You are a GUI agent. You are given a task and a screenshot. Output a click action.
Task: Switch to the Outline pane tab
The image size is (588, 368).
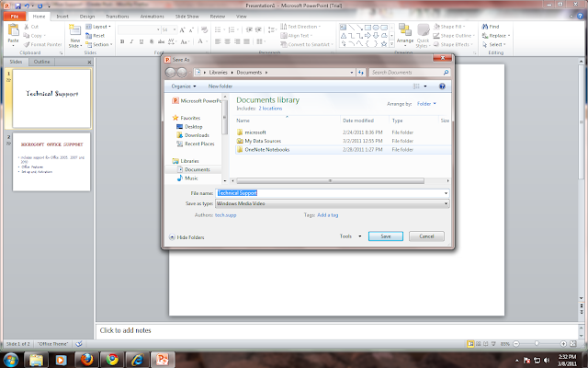pos(41,62)
